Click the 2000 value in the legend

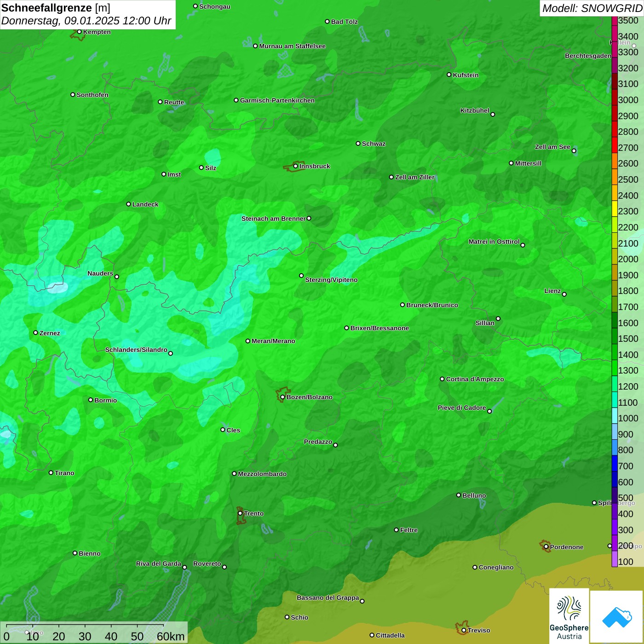coord(628,259)
